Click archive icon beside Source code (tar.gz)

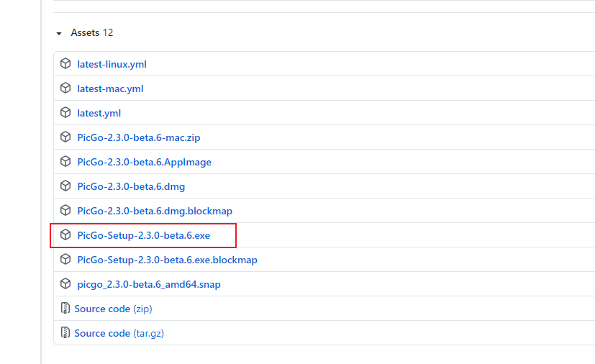coord(65,332)
